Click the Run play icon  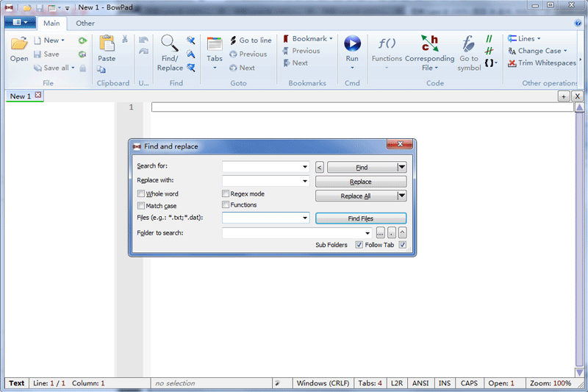coord(352,43)
